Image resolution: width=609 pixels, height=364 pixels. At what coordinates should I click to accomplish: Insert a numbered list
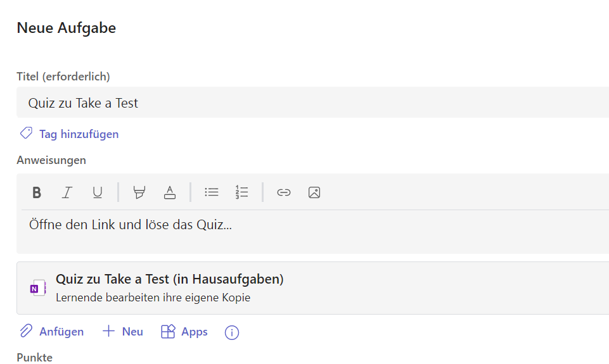[x=241, y=192]
